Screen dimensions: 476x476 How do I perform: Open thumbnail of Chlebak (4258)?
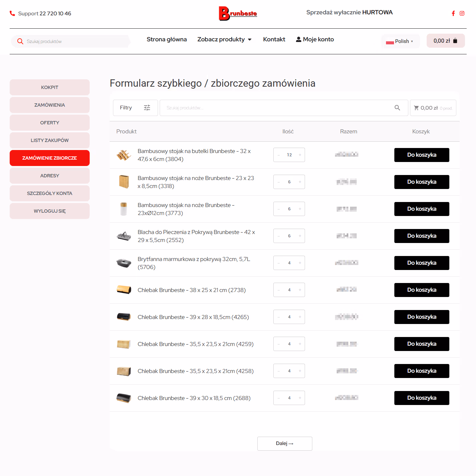pos(124,371)
